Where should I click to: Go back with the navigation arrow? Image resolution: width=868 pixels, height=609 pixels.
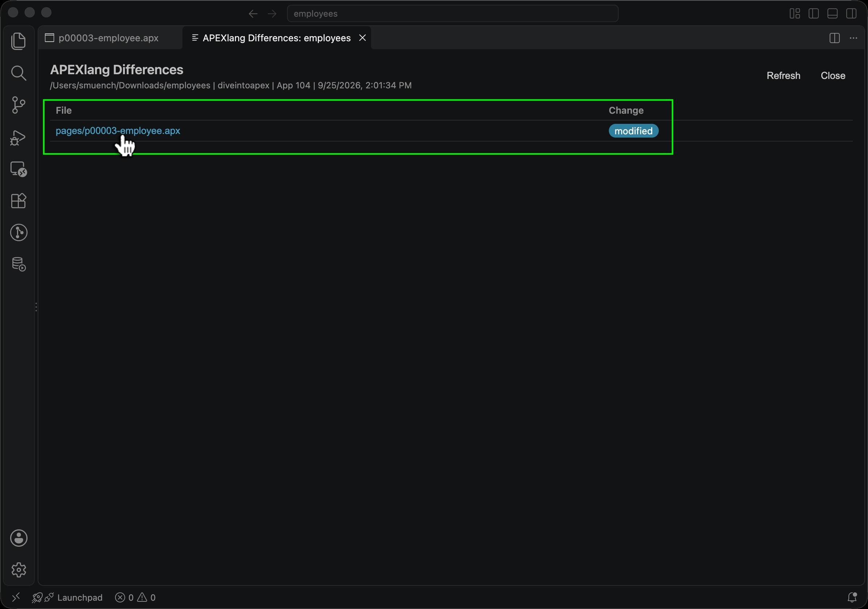point(253,14)
